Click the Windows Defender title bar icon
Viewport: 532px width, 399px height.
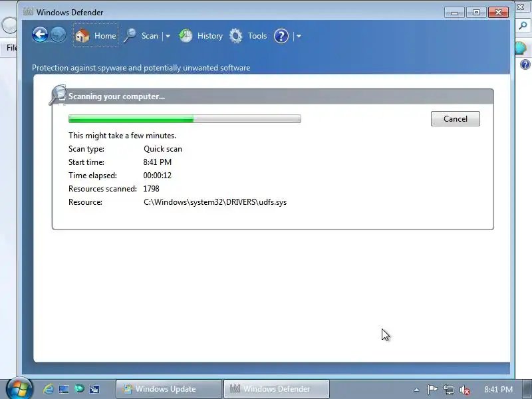(x=28, y=12)
